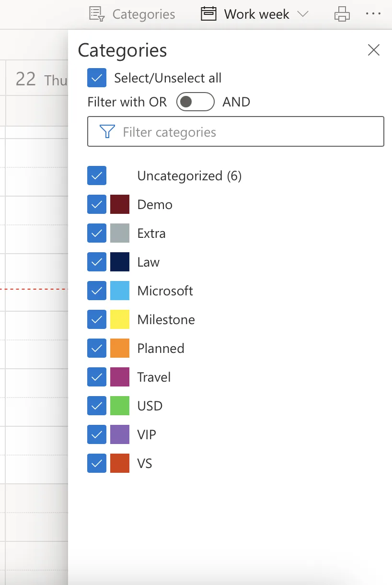The width and height of the screenshot is (392, 585).
Task: Select the Demo category color square
Action: (x=120, y=204)
